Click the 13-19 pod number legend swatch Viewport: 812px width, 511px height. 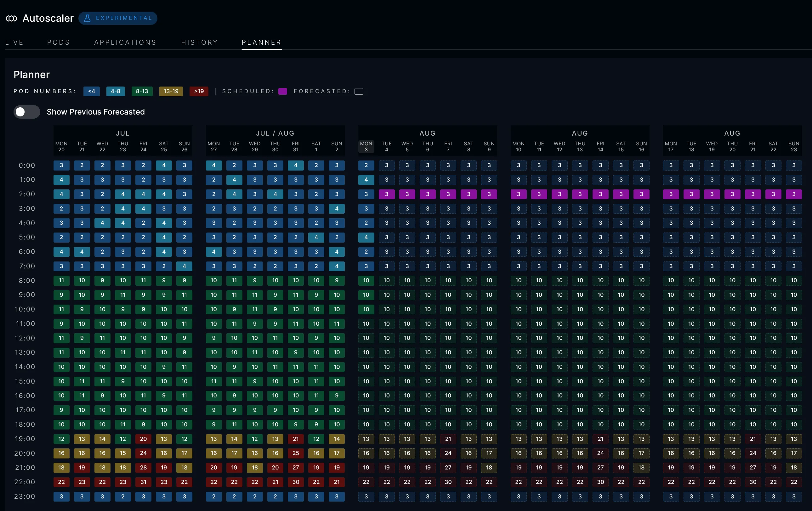171,91
